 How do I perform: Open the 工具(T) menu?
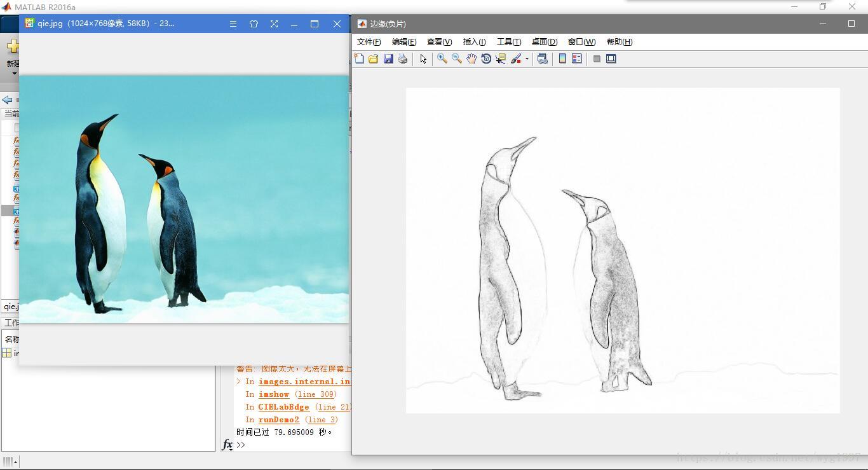point(508,42)
